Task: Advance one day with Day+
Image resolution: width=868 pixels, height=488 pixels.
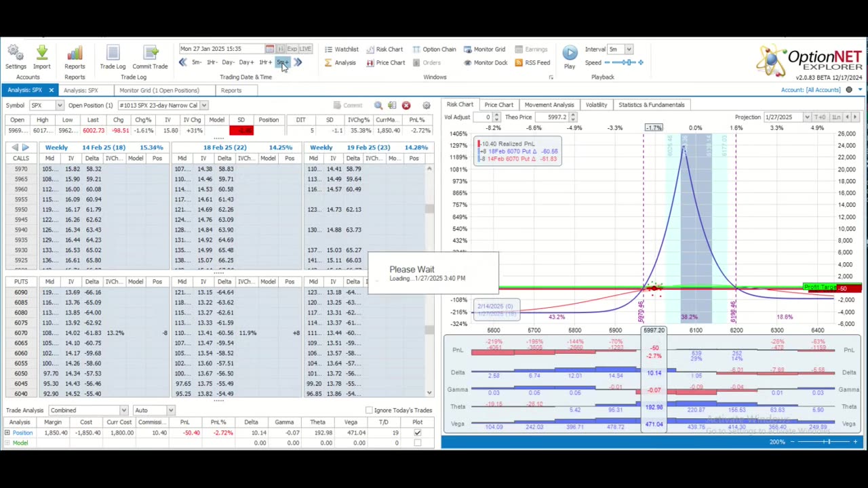Action: [246, 62]
